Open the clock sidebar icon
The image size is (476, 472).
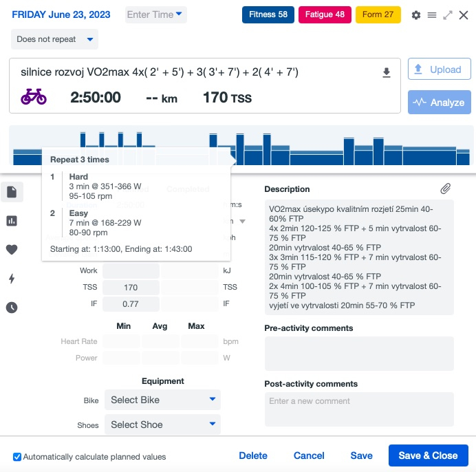(x=12, y=308)
